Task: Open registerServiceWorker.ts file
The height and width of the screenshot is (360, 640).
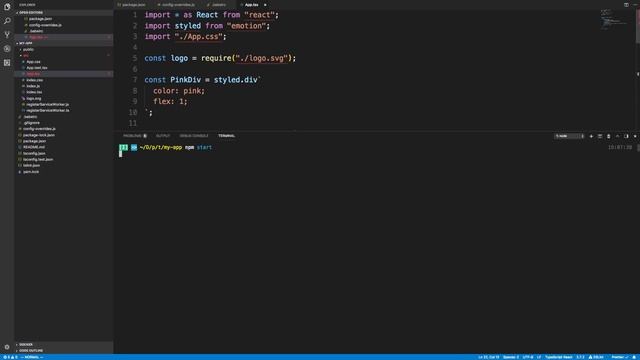Action: coord(47,111)
